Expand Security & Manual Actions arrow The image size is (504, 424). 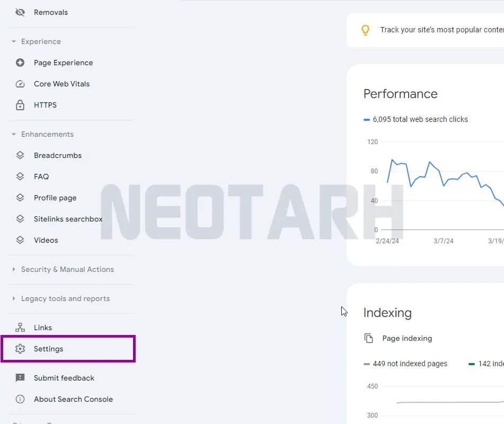pyautogui.click(x=13, y=269)
